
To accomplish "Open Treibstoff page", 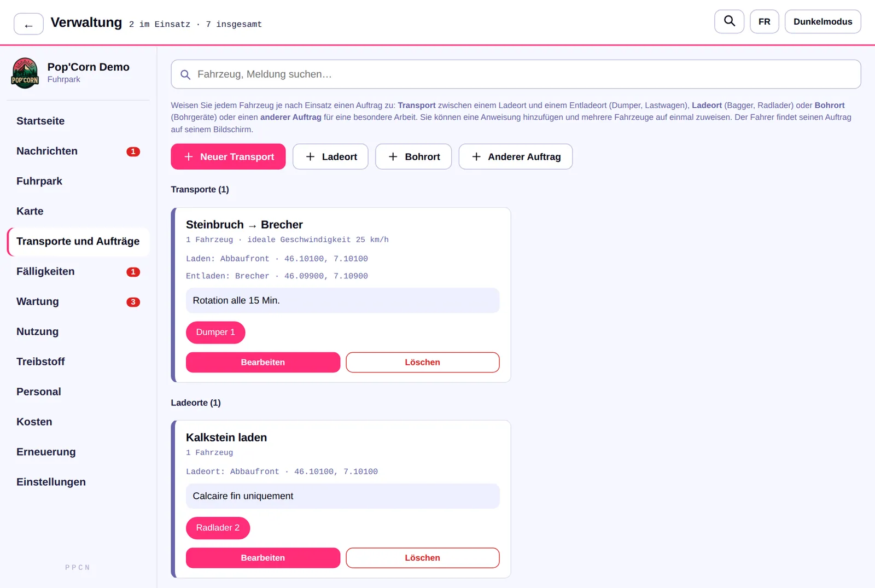I will click(x=78, y=362).
